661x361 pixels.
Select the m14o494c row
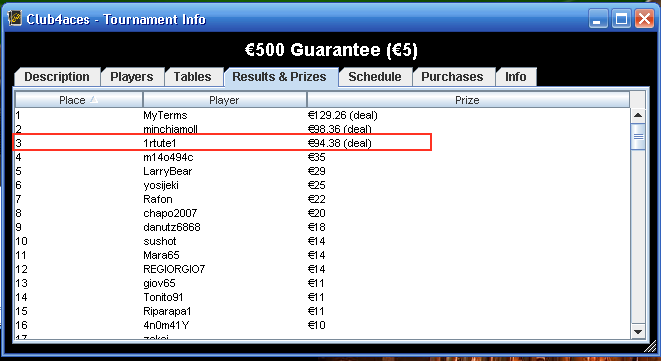322,157
